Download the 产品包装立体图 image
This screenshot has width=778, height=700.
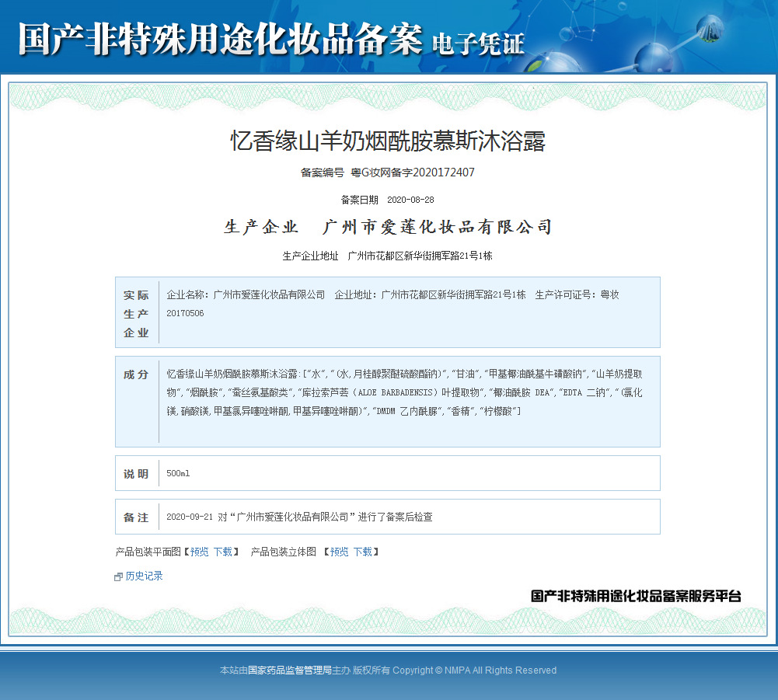363,552
